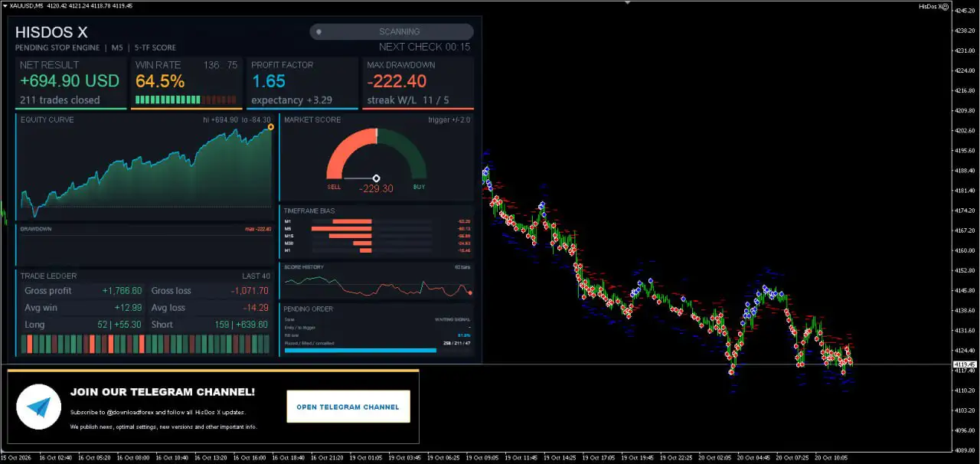The height and width of the screenshot is (464, 980).
Task: Click the trigger +/-2.0 label
Action: coord(449,120)
